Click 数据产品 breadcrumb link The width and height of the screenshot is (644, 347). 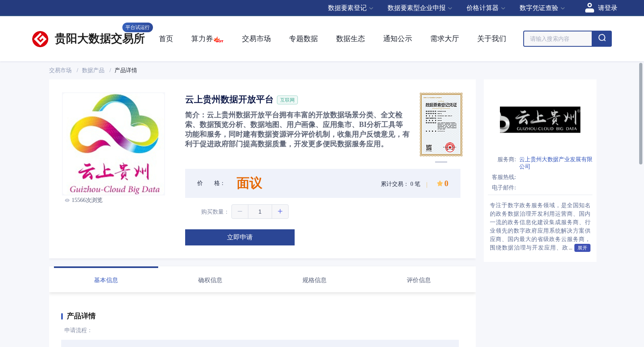pos(93,71)
